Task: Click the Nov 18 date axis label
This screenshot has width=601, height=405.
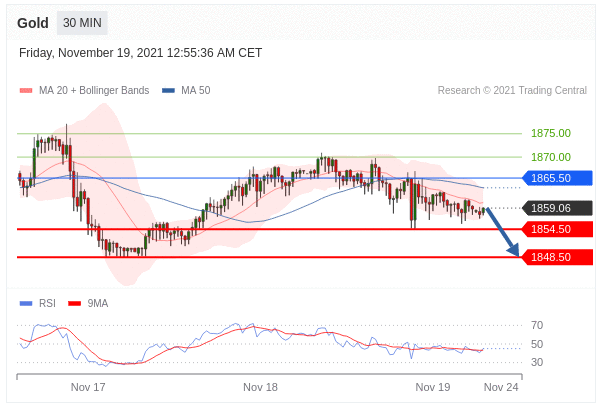Action: pyautogui.click(x=260, y=387)
